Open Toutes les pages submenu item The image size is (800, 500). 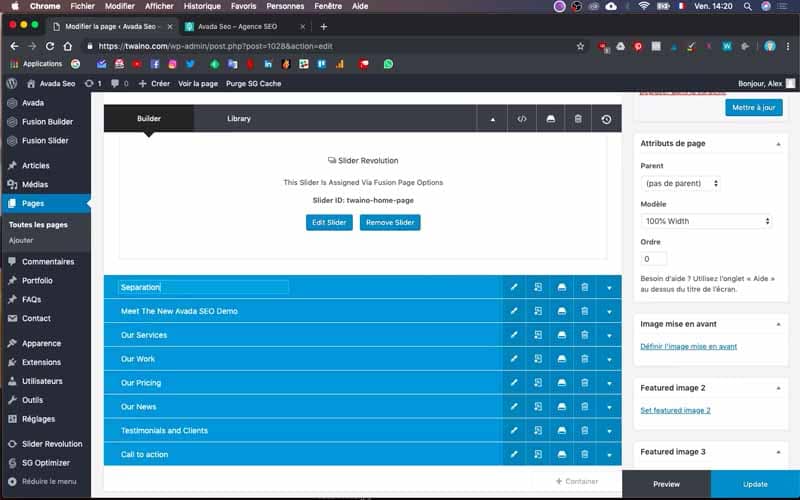click(x=38, y=224)
